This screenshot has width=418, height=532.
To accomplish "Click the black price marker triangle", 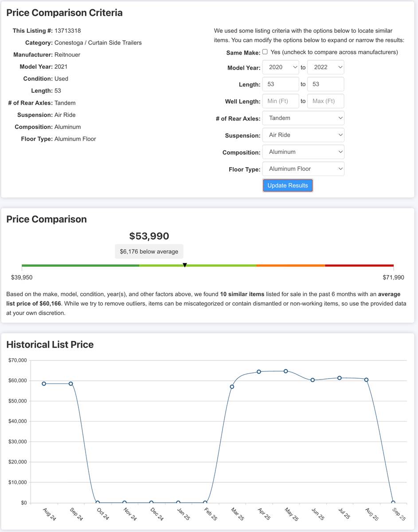I will 185,265.
